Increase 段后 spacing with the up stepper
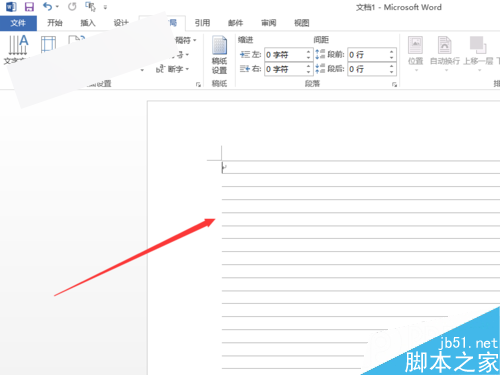This screenshot has height=375, width=500. point(392,66)
